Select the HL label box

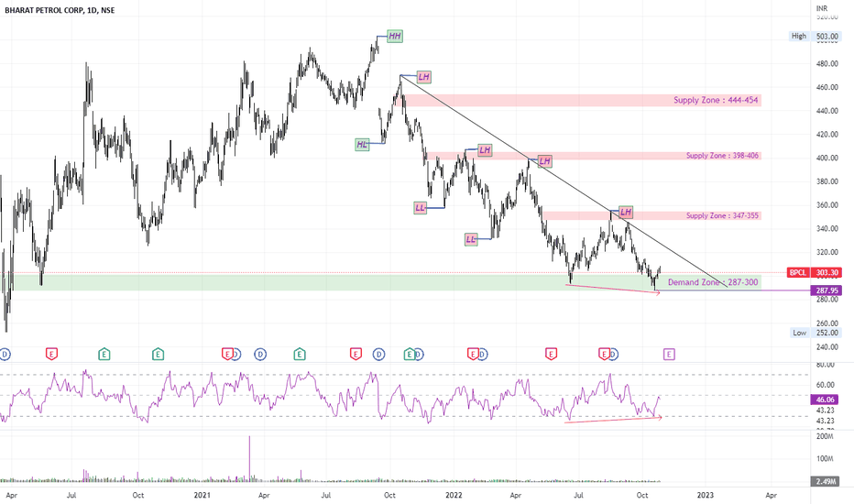coord(362,145)
